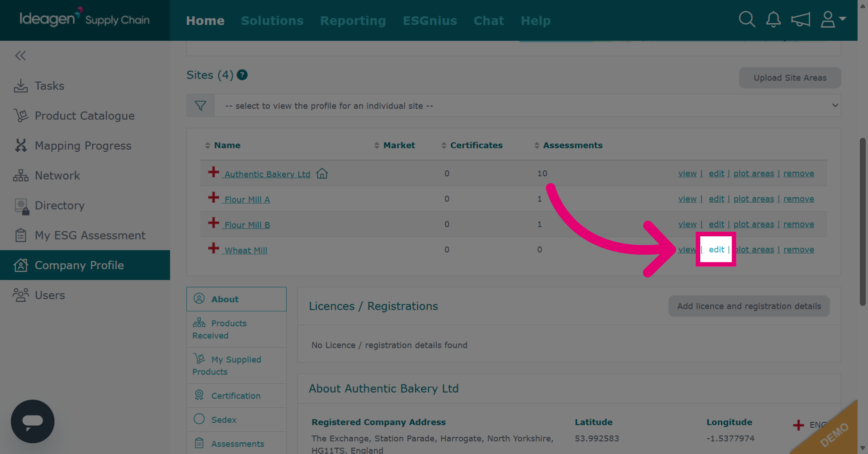The width and height of the screenshot is (868, 454).
Task: Open the user account menu
Action: (833, 19)
